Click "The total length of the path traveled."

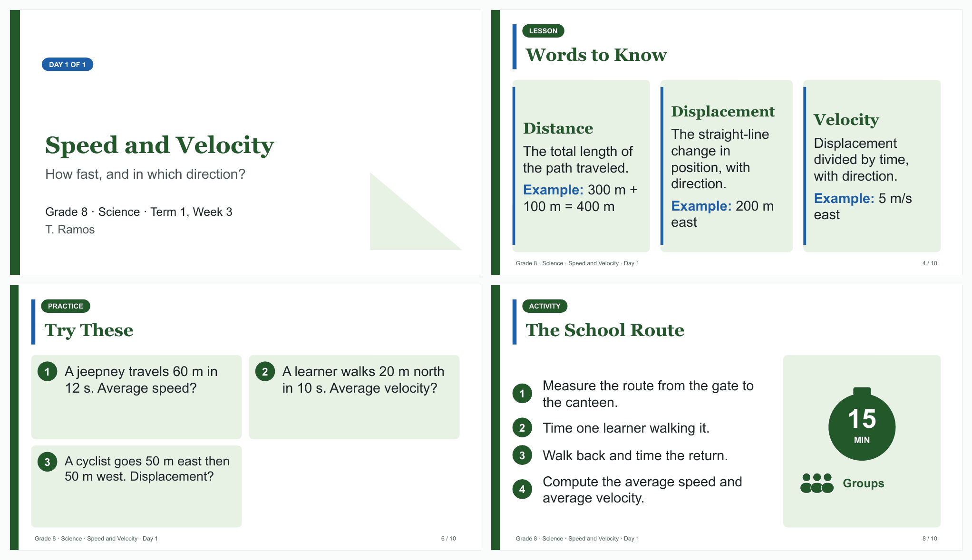coord(578,160)
